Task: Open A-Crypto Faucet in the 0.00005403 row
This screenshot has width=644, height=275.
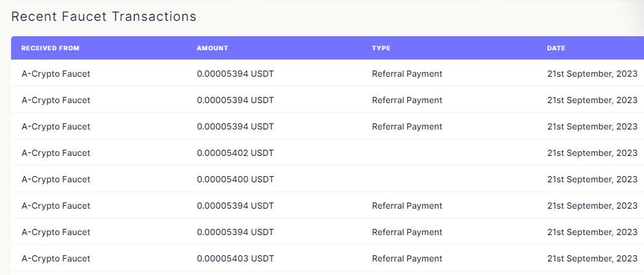Action: [x=55, y=258]
